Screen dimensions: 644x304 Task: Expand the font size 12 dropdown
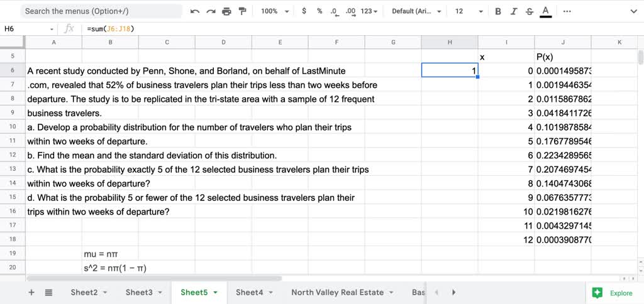[x=469, y=11]
